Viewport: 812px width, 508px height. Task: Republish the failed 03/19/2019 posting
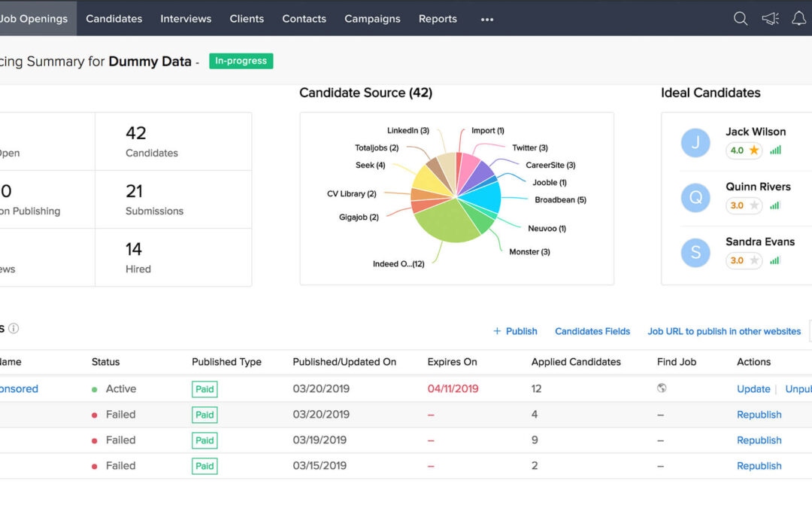pos(759,440)
